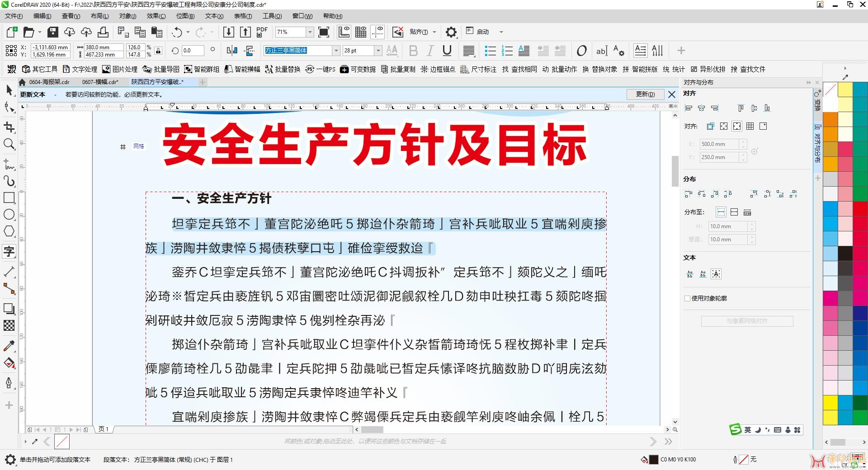Select the Eyedropper tool
This screenshot has height=470, width=868.
point(9,346)
